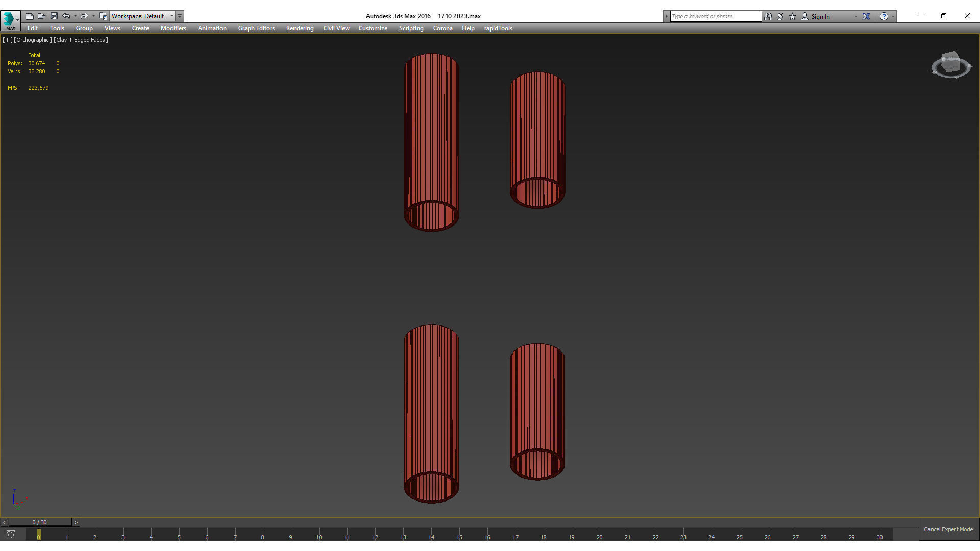Expand the undo history dropdown arrow

75,16
